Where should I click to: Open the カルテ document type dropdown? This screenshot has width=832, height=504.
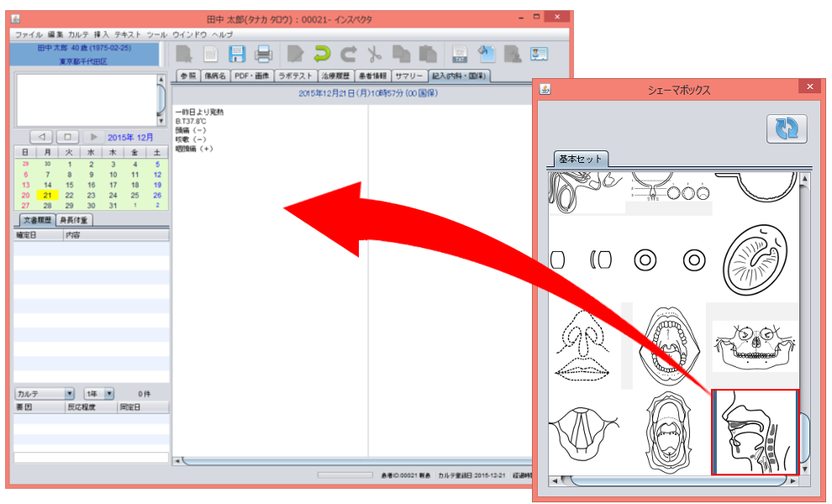45,393
